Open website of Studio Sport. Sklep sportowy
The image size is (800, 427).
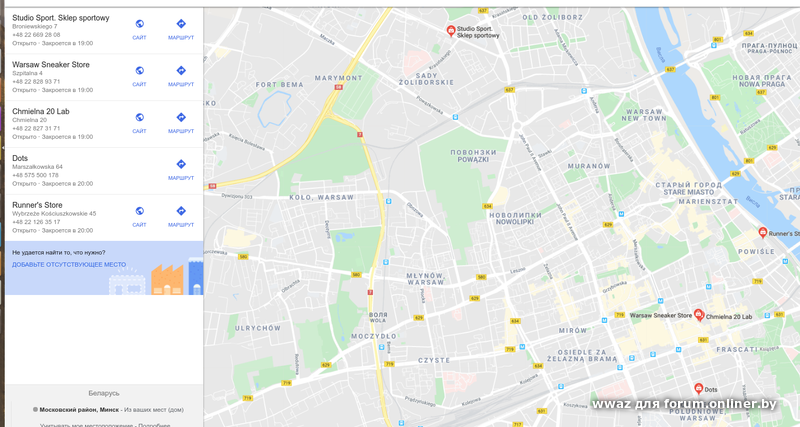(x=139, y=29)
